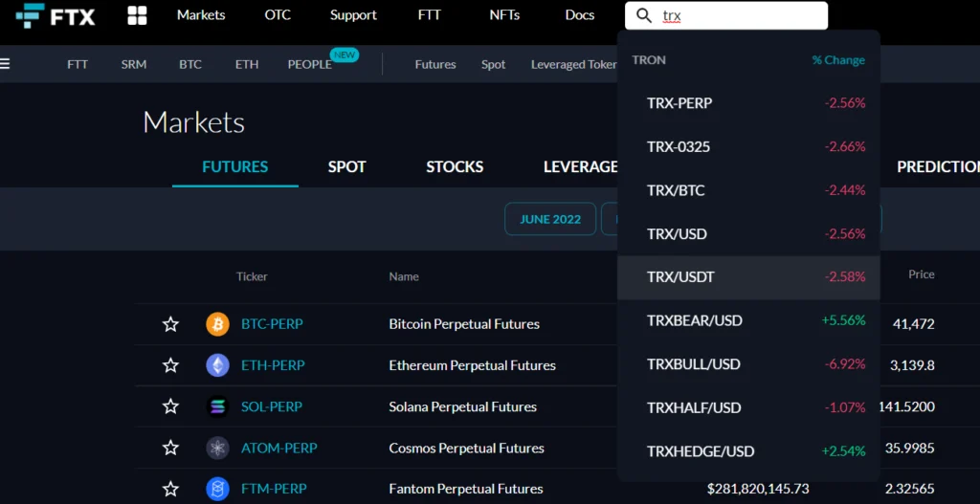Image resolution: width=980 pixels, height=504 pixels.
Task: Switch to the STOCKS tab
Action: (x=455, y=166)
